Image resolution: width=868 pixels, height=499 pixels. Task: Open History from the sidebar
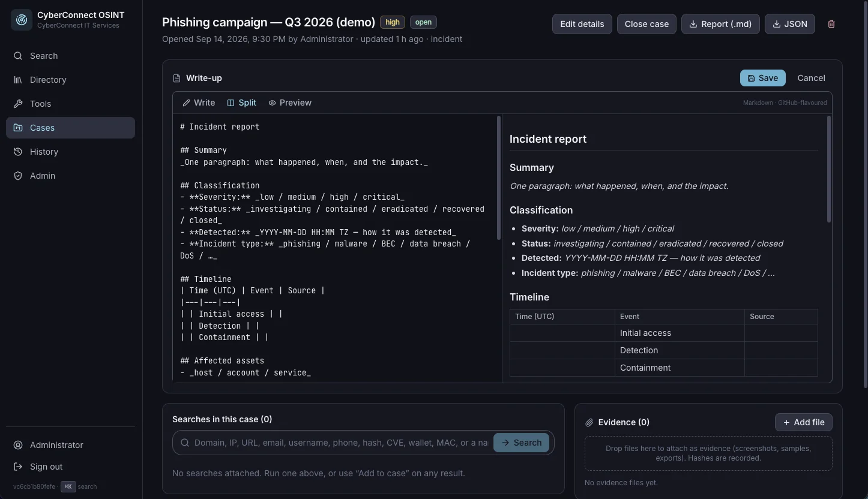(x=70, y=152)
